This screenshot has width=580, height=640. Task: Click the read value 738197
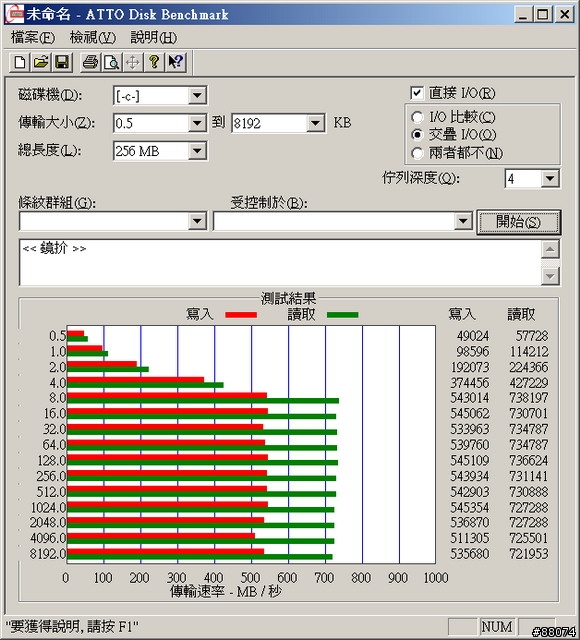[x=529, y=398]
